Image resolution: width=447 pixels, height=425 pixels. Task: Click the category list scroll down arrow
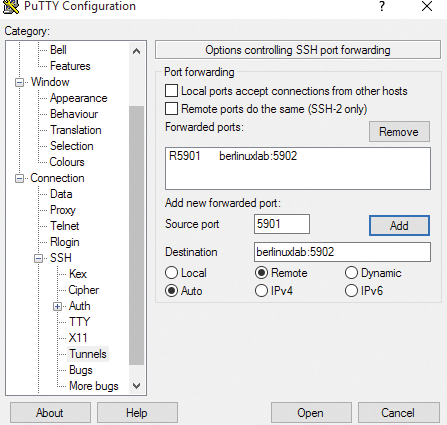click(136, 386)
